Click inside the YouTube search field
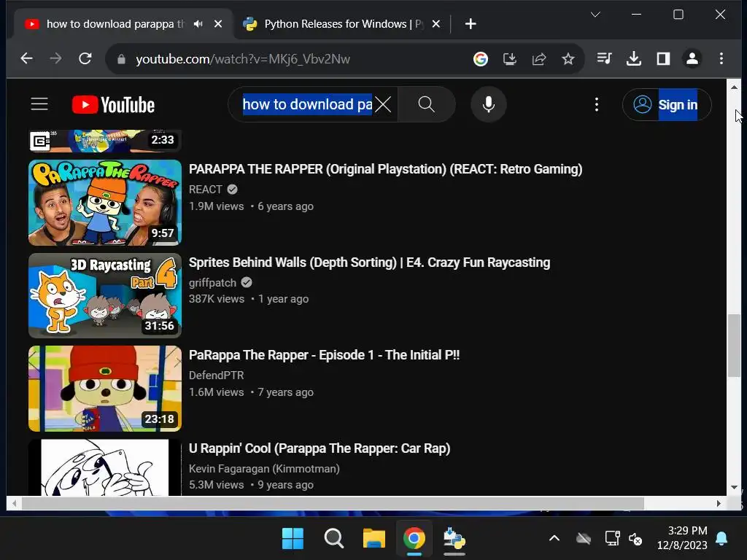The image size is (747, 560). (x=307, y=104)
